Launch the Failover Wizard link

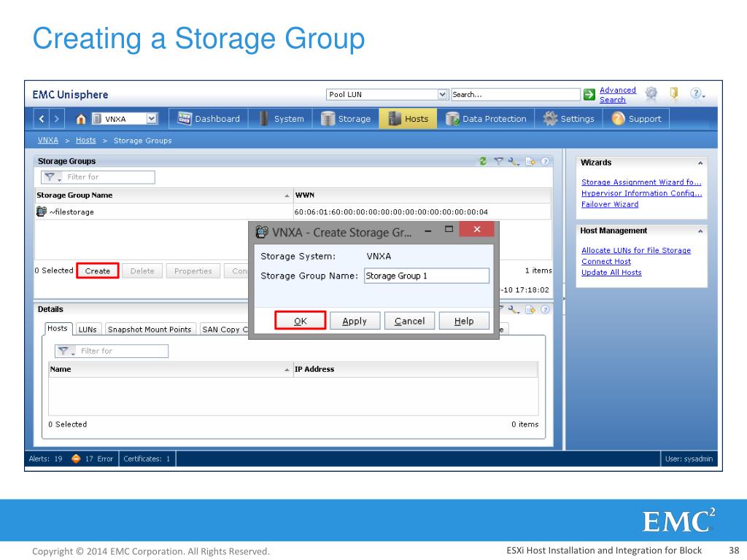pos(610,204)
